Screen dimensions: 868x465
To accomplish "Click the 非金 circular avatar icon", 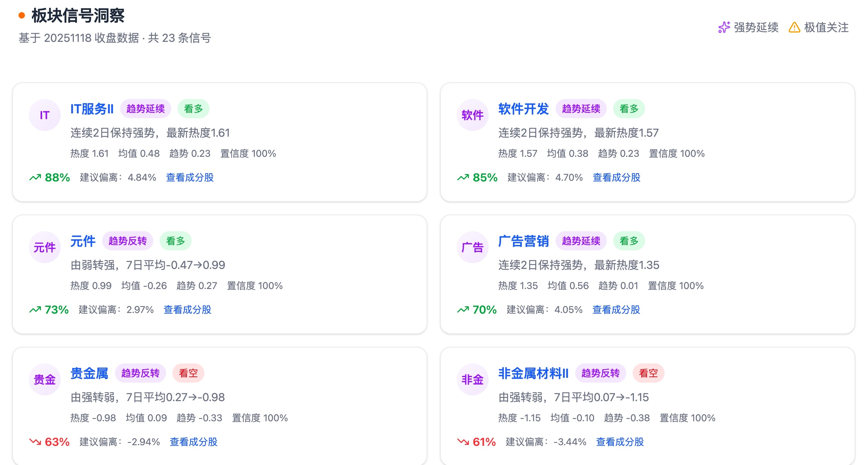I will point(472,379).
